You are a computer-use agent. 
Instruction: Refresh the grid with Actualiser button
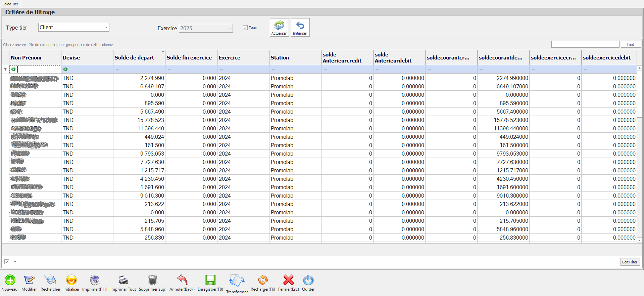279,27
